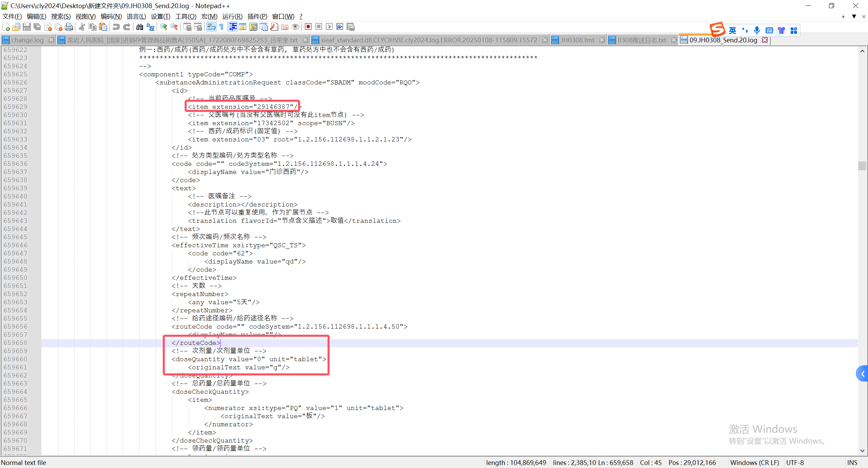Click the Zoom In magnifier icon
868x468 pixels.
click(164, 27)
